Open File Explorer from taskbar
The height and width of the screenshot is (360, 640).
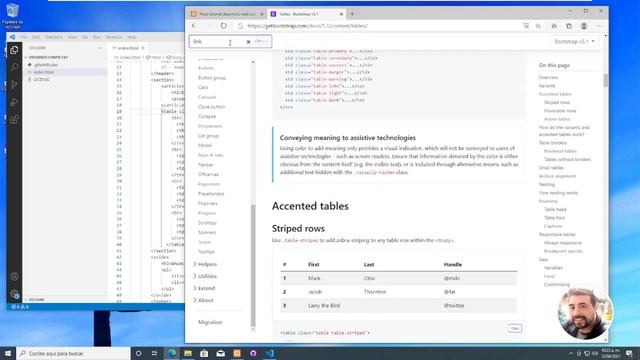click(188, 353)
